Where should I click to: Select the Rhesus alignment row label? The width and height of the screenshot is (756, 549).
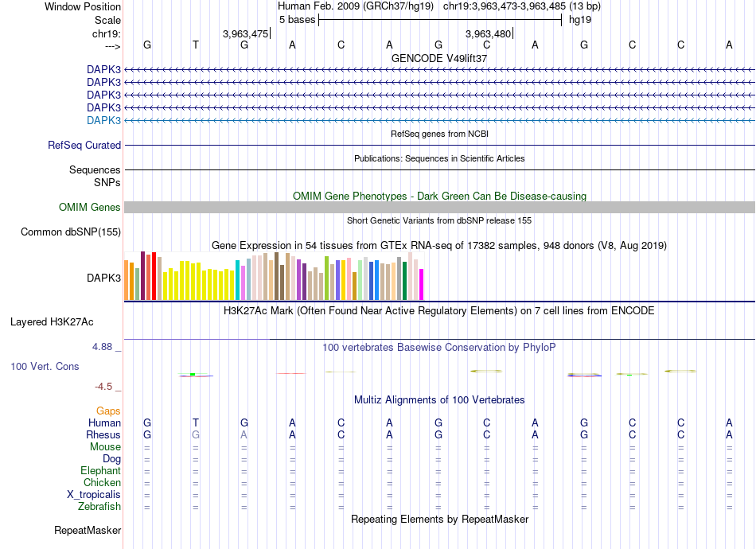click(103, 434)
